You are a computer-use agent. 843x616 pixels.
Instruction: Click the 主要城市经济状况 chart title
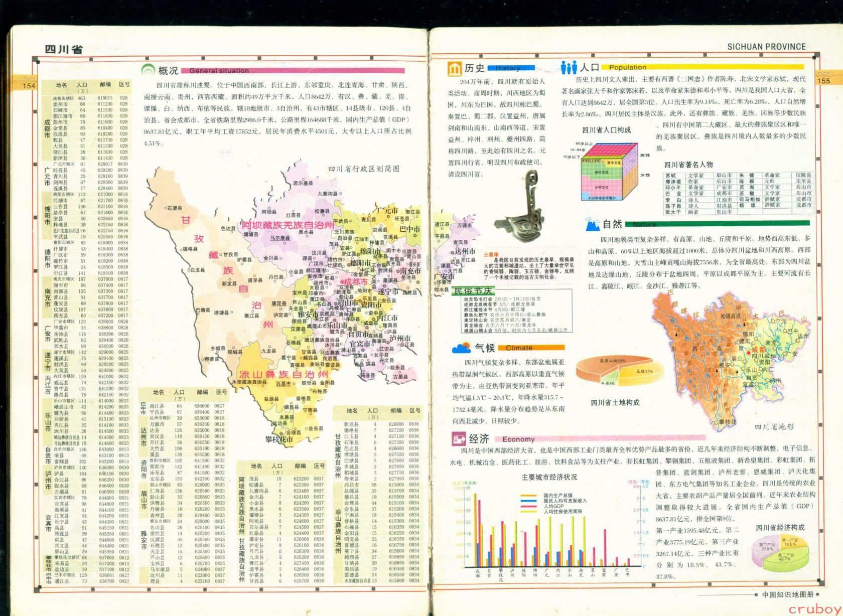(549, 477)
